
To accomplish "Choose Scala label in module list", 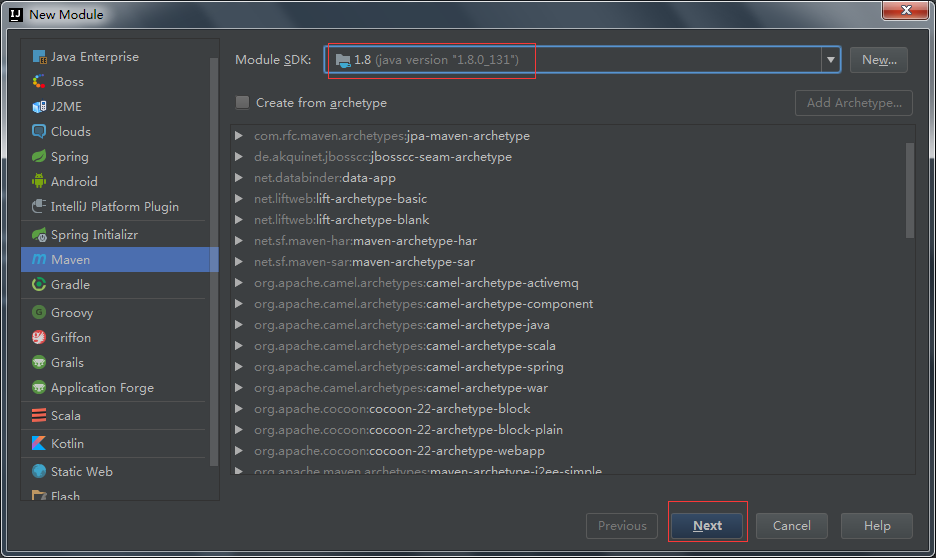I will [x=66, y=415].
